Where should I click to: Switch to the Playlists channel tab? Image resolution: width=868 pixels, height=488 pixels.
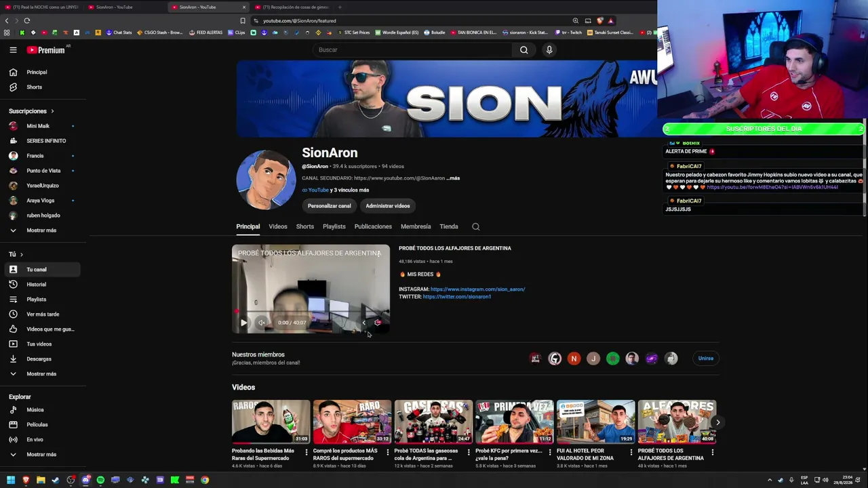[334, 226]
